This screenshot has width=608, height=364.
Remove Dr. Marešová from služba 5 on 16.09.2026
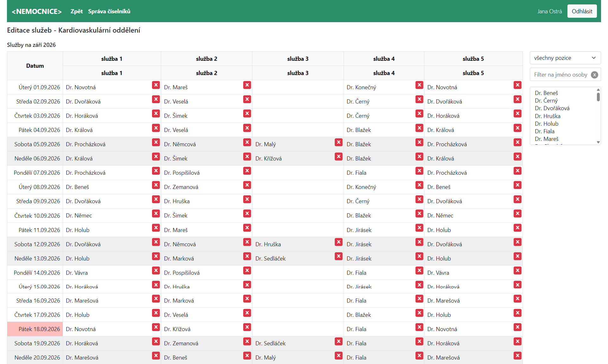click(x=517, y=298)
